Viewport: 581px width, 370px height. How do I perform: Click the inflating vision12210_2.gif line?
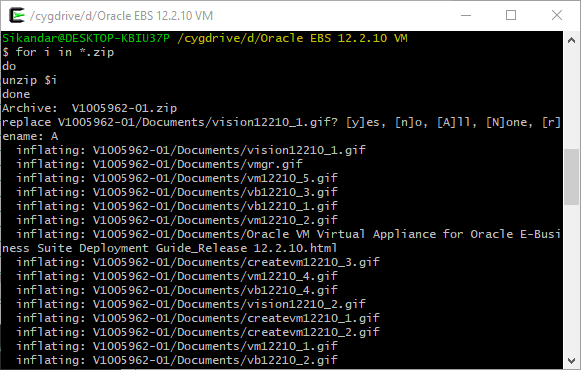(191, 304)
